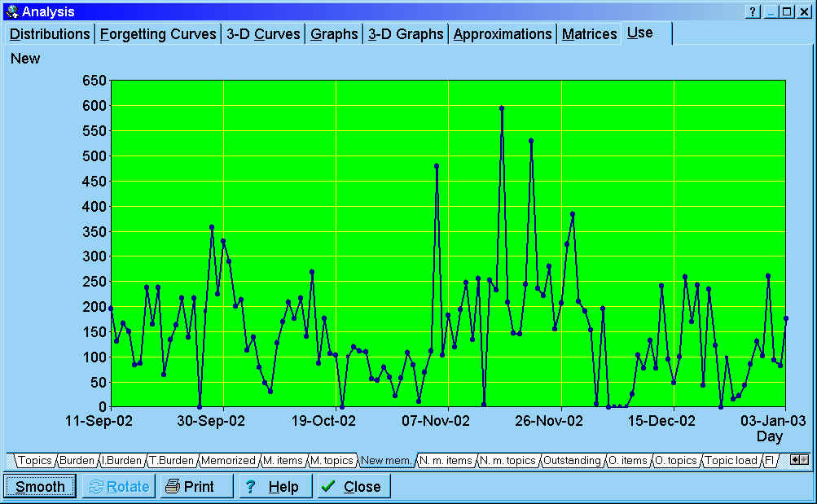Switch to the Distributions tab
817x504 pixels.
(50, 34)
